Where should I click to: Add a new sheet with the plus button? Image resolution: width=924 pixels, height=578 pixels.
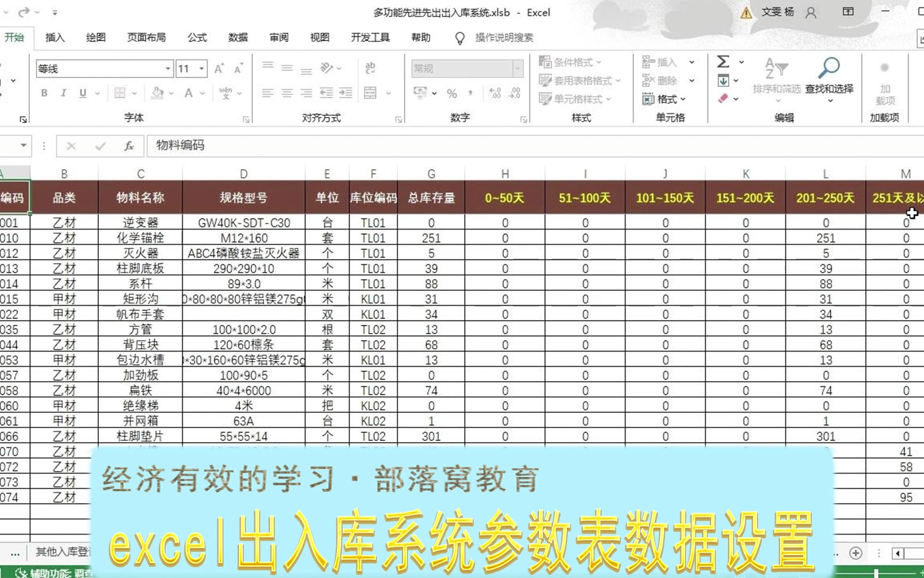pyautogui.click(x=856, y=553)
